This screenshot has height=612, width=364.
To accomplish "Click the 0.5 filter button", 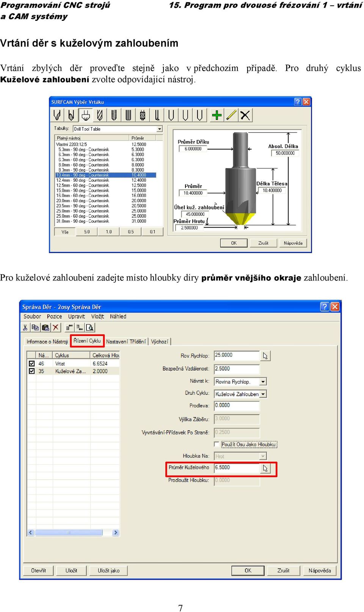I will click(x=130, y=232).
